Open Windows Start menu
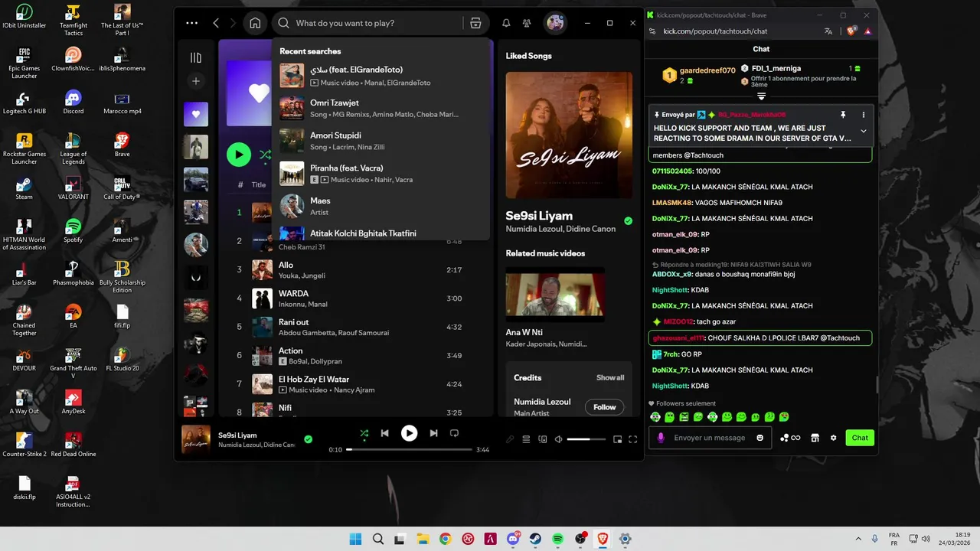This screenshot has height=551, width=980. (355, 539)
